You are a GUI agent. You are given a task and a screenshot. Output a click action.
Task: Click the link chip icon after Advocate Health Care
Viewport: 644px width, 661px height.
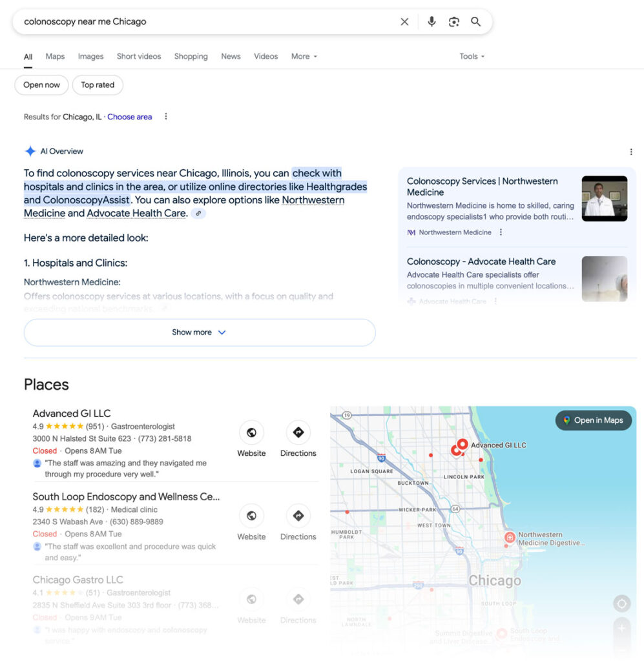[x=198, y=213]
